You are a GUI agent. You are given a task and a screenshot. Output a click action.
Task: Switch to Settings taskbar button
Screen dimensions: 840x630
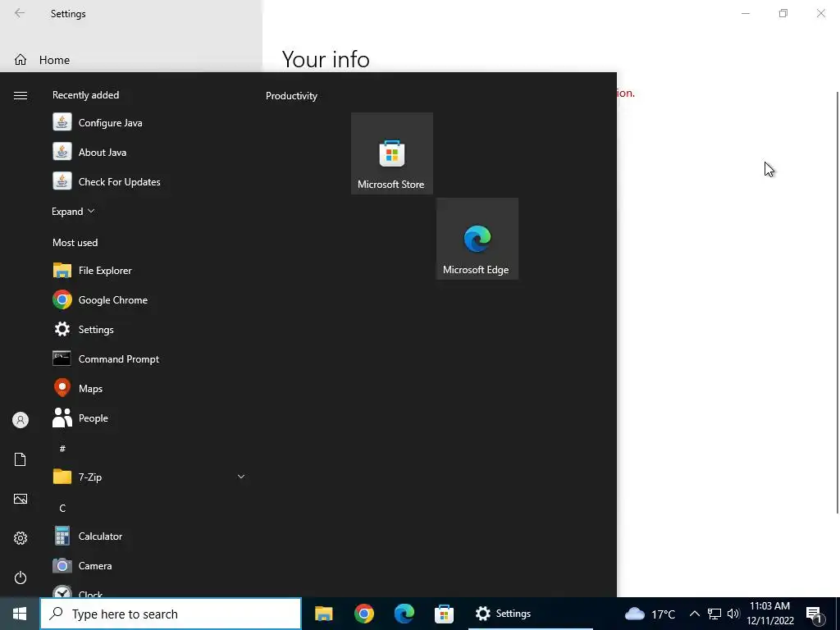[531, 614]
